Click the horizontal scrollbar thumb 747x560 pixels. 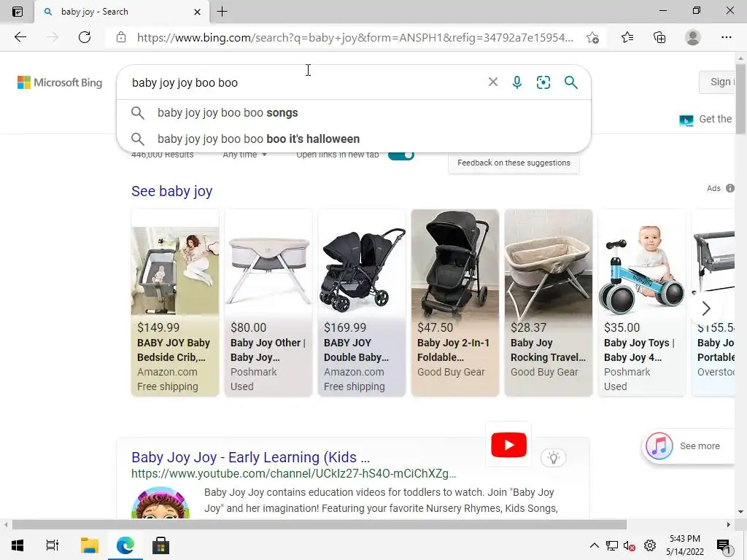320,525
